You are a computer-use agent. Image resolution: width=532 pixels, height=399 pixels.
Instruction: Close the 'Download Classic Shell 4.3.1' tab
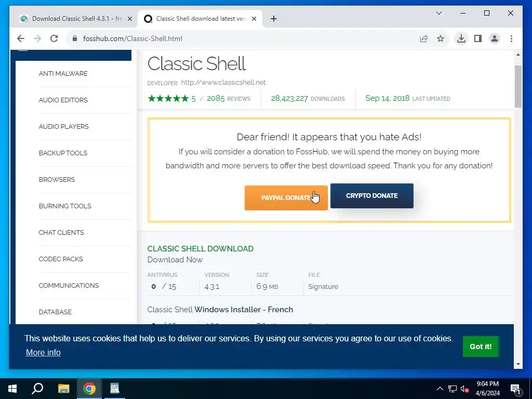[x=129, y=19]
